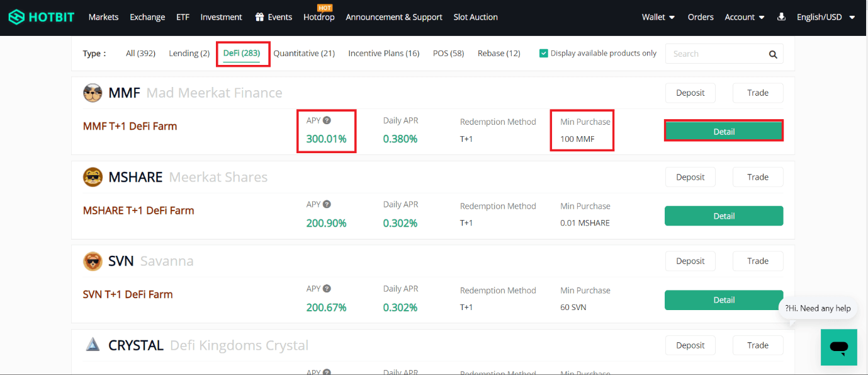This screenshot has width=868, height=375.
Task: Select the POS (58) type filter
Action: click(448, 54)
